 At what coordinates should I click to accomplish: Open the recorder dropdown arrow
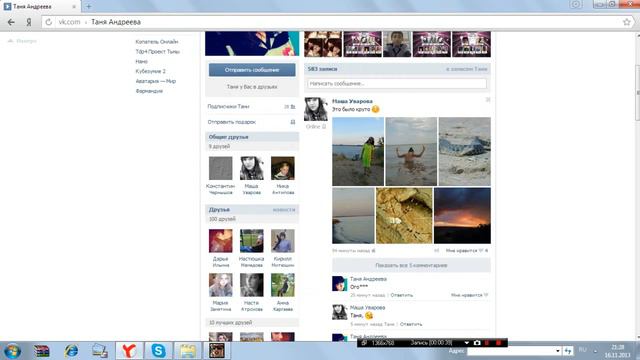click(467, 343)
